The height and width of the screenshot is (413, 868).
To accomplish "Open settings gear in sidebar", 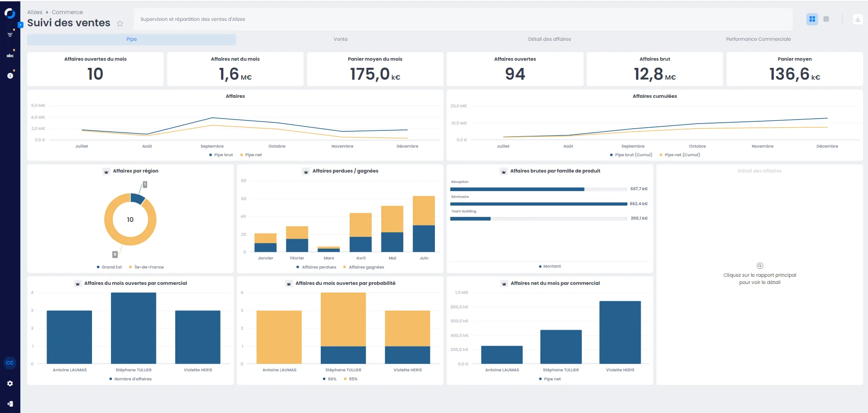I will pos(10,383).
